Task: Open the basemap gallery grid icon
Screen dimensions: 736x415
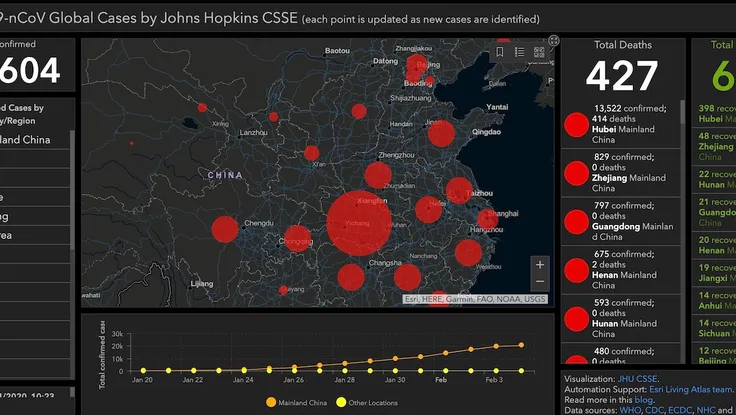Action: pos(538,52)
